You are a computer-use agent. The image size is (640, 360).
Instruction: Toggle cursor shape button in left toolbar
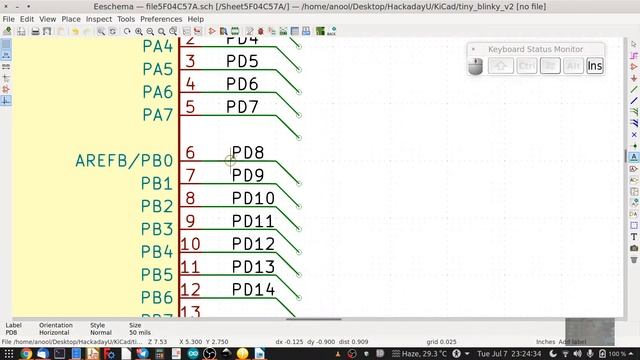coord(6,78)
